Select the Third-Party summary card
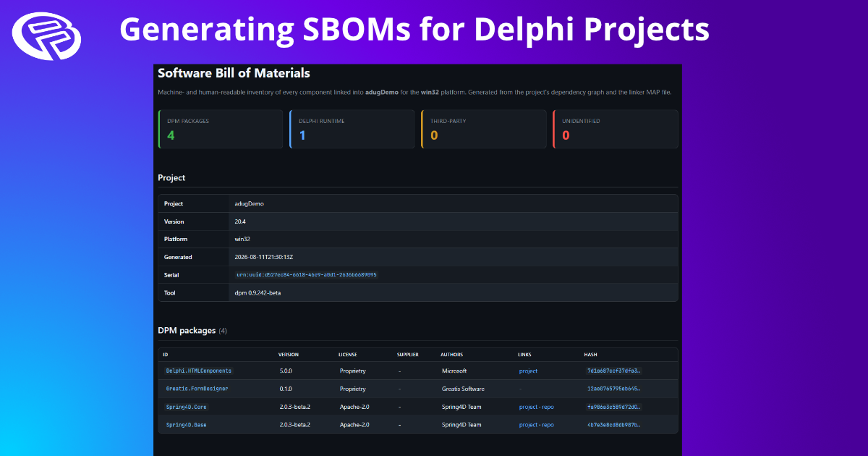Viewport: 868px width, 456px height. pyautogui.click(x=484, y=130)
